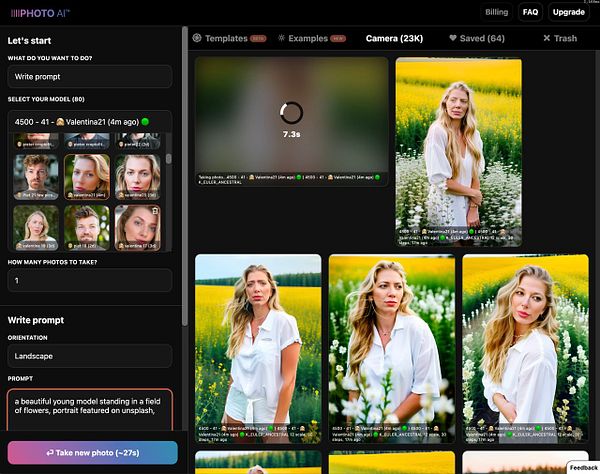The image size is (600, 474).
Task: Delete the valentina 17 model via trash icon
Action: [x=155, y=211]
